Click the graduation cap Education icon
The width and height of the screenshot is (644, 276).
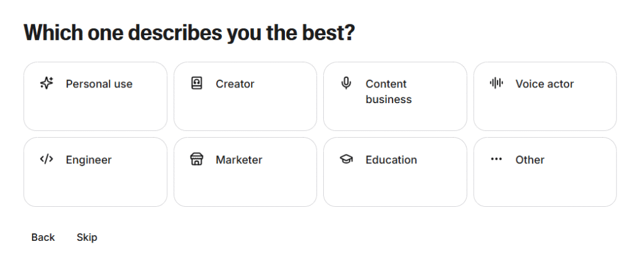click(x=346, y=160)
